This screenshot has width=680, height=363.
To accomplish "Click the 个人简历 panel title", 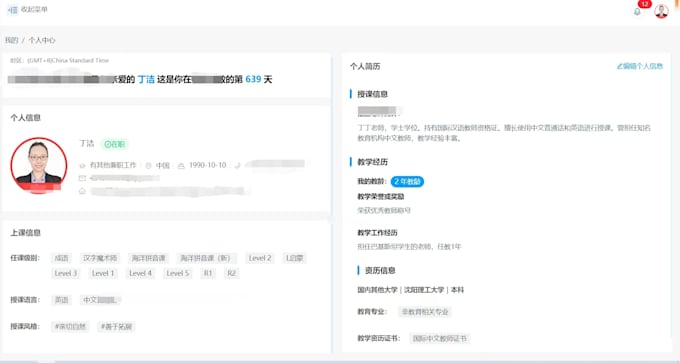I will pyautogui.click(x=365, y=66).
